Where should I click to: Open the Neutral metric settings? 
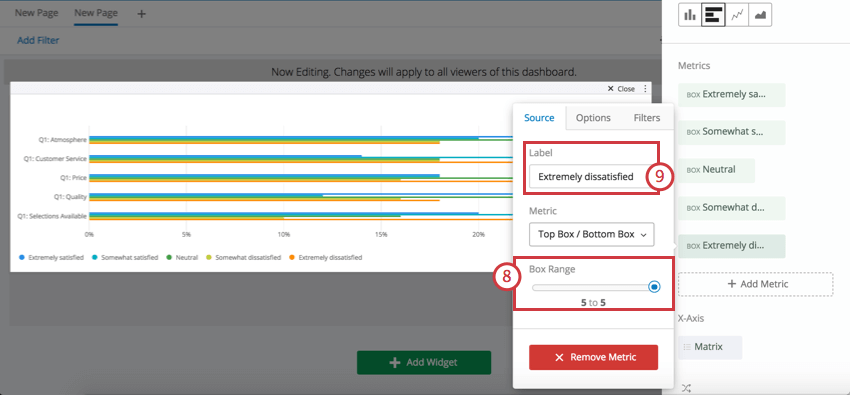(716, 170)
